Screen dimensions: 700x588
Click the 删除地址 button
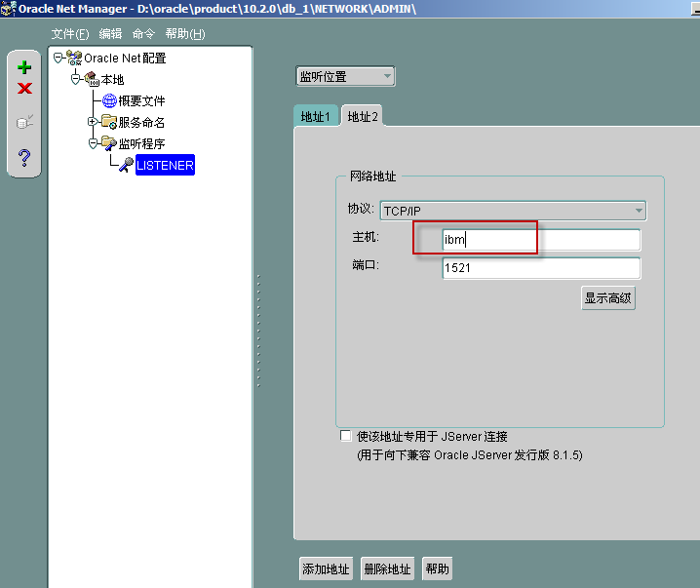pyautogui.click(x=387, y=568)
